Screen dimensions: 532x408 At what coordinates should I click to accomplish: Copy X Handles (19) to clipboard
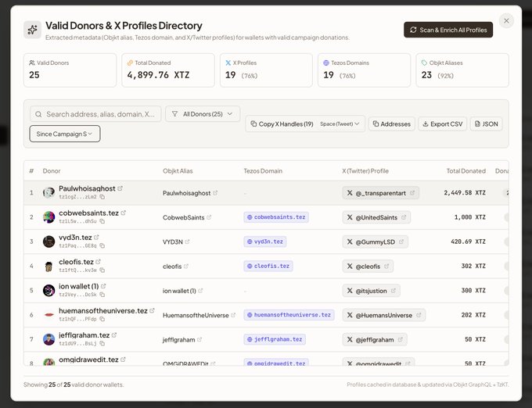click(282, 124)
